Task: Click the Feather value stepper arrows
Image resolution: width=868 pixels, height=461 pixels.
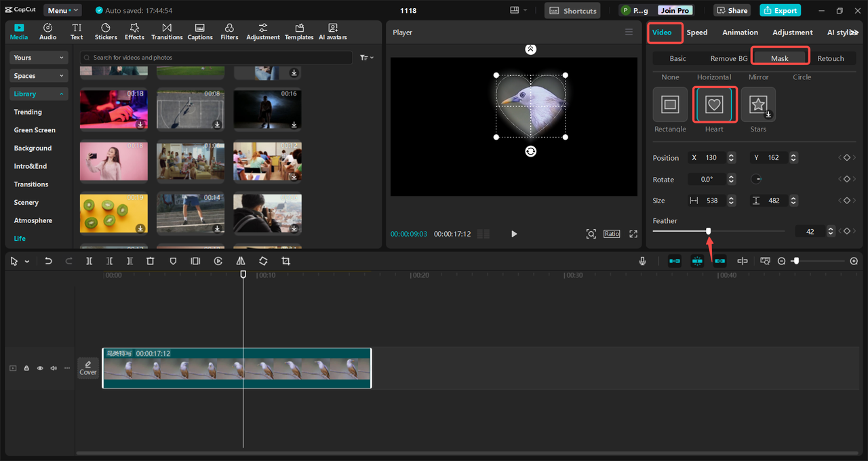Action: [x=831, y=231]
